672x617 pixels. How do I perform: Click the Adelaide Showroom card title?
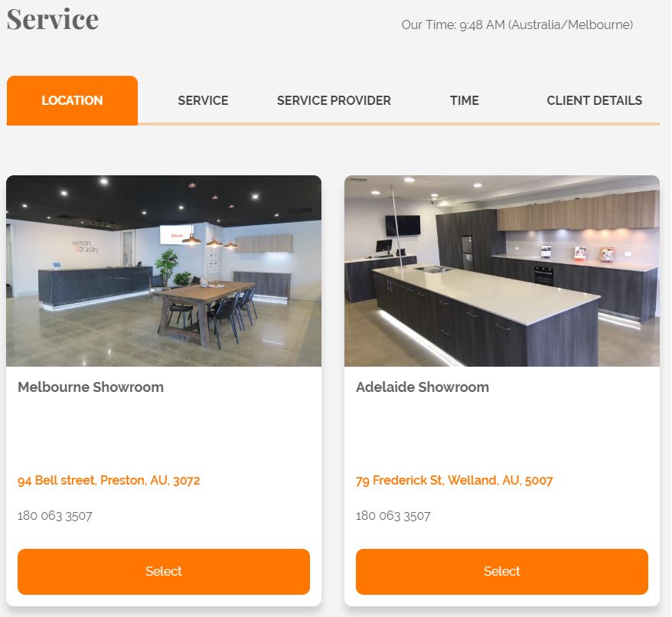[x=422, y=387]
